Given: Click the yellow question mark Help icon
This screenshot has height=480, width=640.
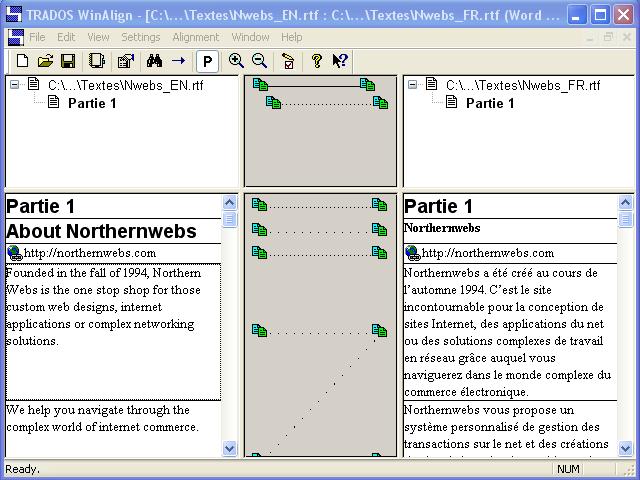Looking at the screenshot, I should [x=317, y=61].
